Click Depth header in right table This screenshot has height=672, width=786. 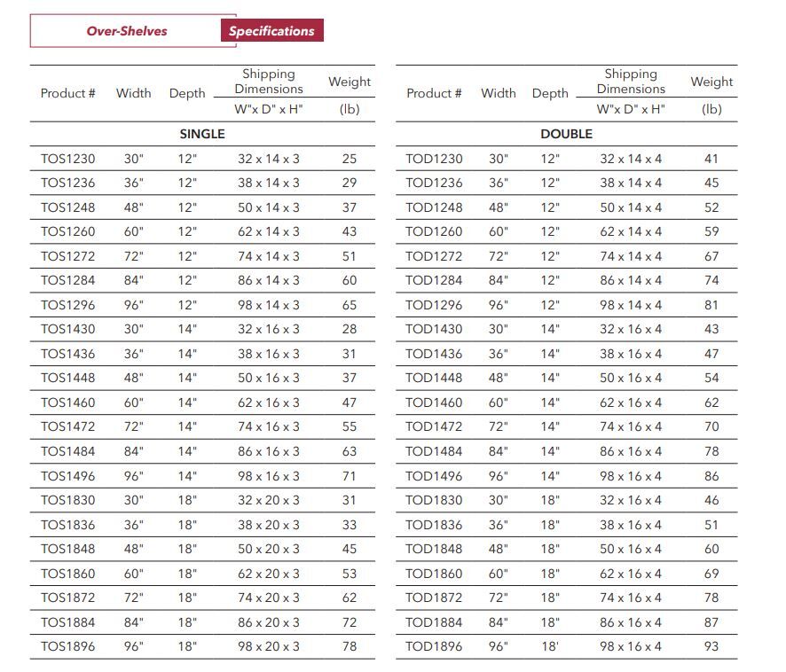550,93
